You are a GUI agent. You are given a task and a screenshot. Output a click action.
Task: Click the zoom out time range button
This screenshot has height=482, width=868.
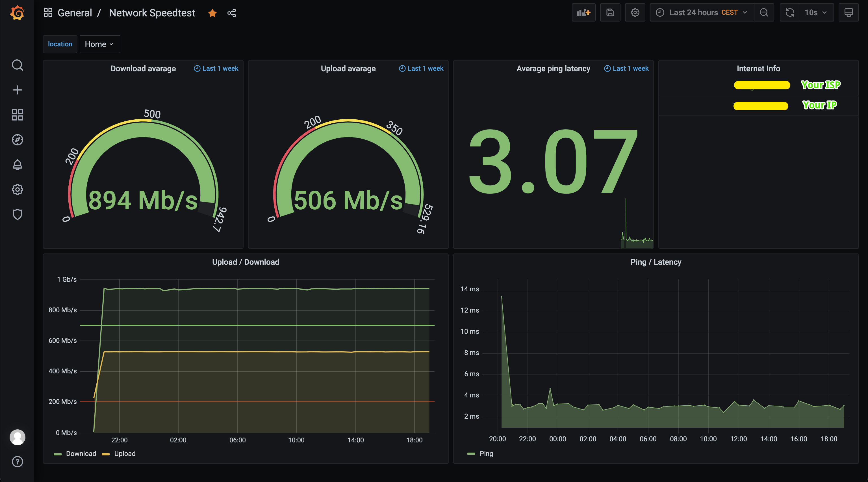(764, 13)
